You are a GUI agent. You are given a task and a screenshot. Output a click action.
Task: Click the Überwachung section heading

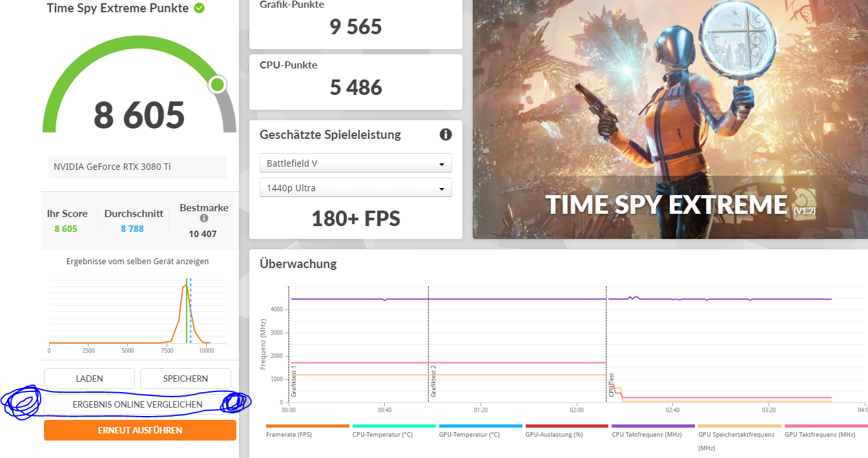tap(298, 264)
